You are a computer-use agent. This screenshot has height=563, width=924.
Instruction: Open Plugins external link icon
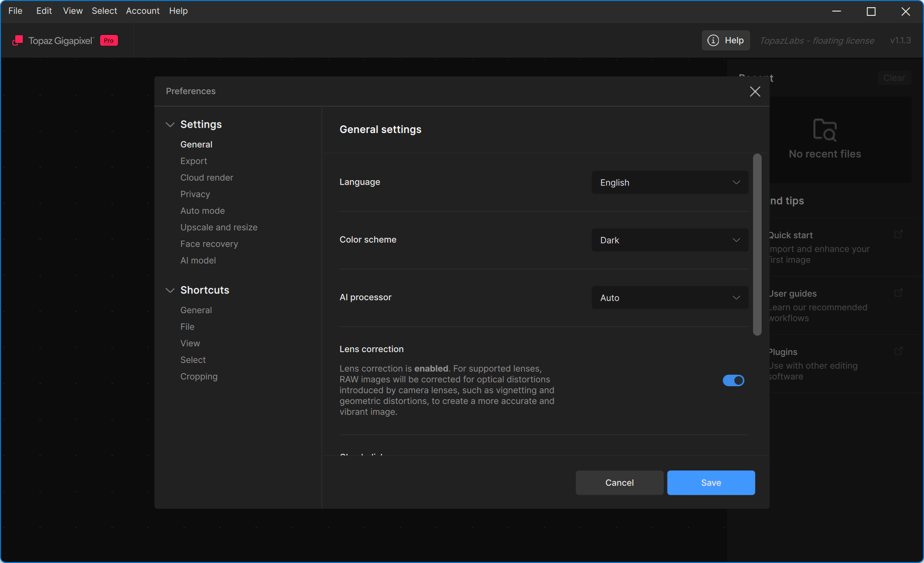(x=898, y=352)
